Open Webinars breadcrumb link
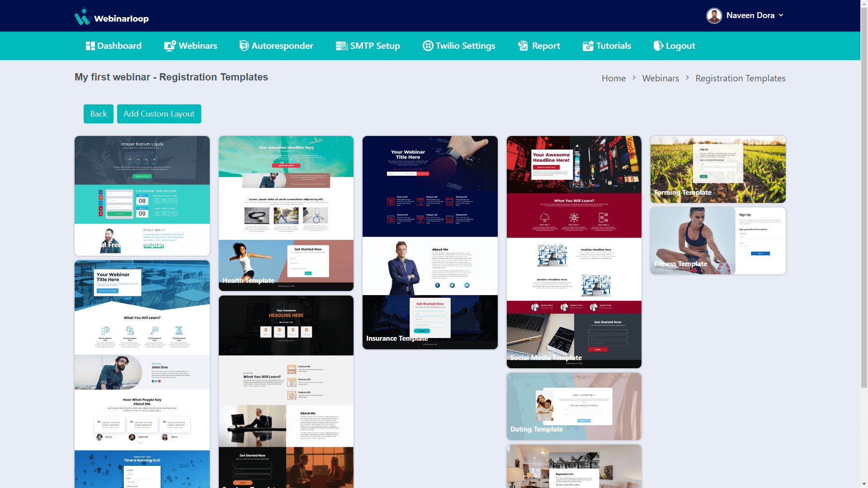The height and width of the screenshot is (488, 868). (x=660, y=78)
